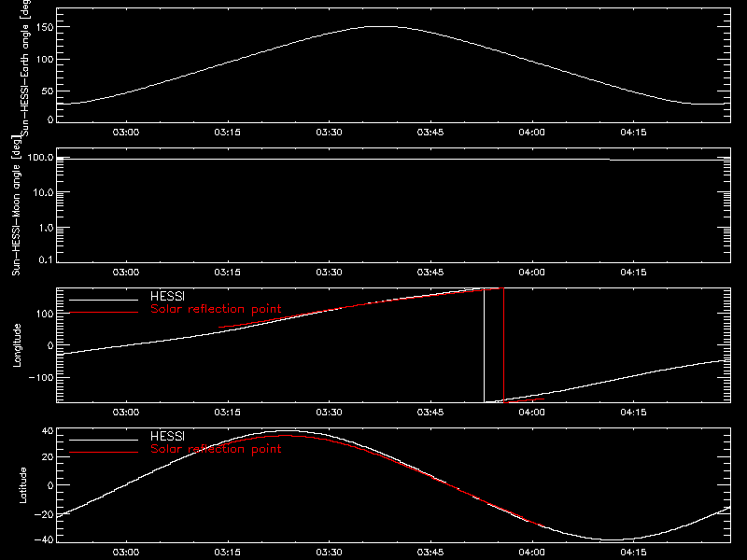Click the white legend line sample in Longitude plot
Screen dimensions: 747x560
(104, 300)
